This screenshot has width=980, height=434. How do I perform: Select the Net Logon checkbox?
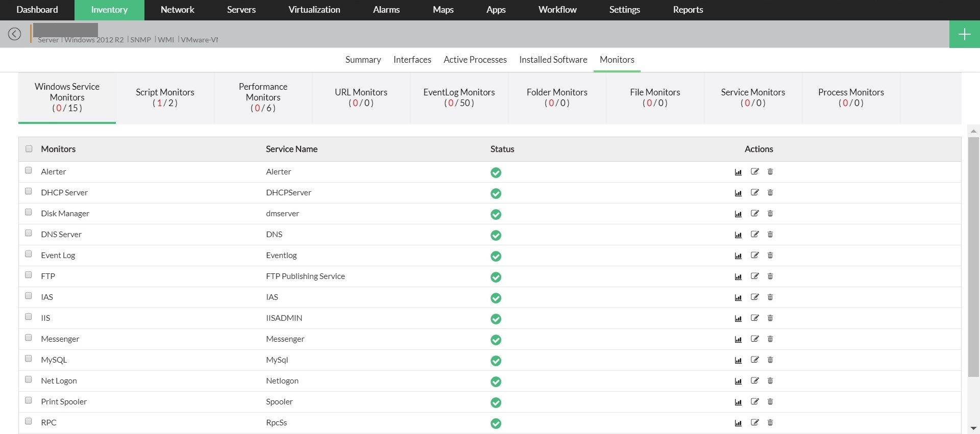click(29, 380)
